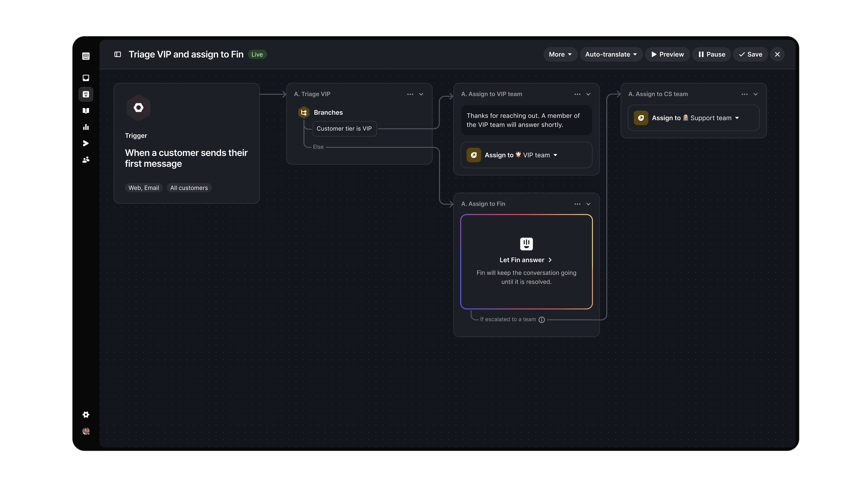Collapse the Assign to CS team chevron
The height and width of the screenshot is (488, 868).
point(755,94)
